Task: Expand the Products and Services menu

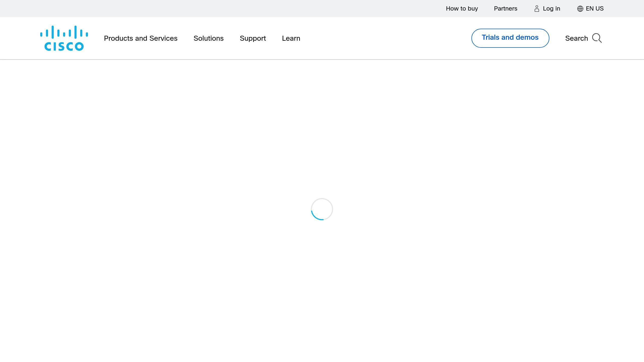Action: pyautogui.click(x=140, y=38)
